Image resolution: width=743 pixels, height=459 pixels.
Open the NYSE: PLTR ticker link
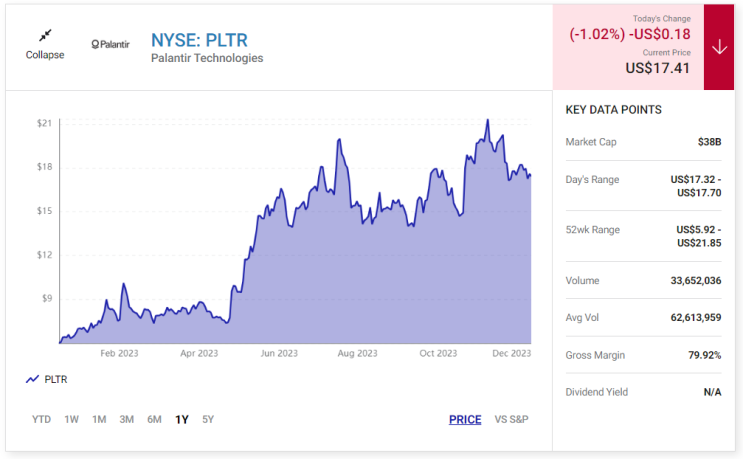(199, 40)
